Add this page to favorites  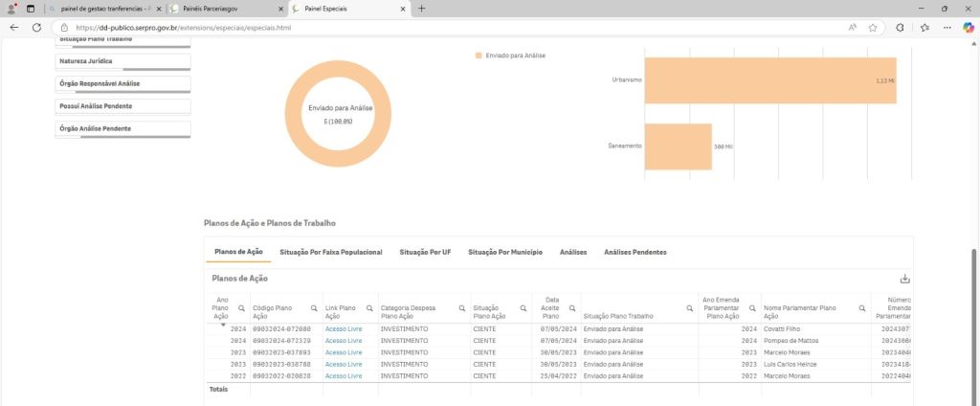[x=873, y=28]
